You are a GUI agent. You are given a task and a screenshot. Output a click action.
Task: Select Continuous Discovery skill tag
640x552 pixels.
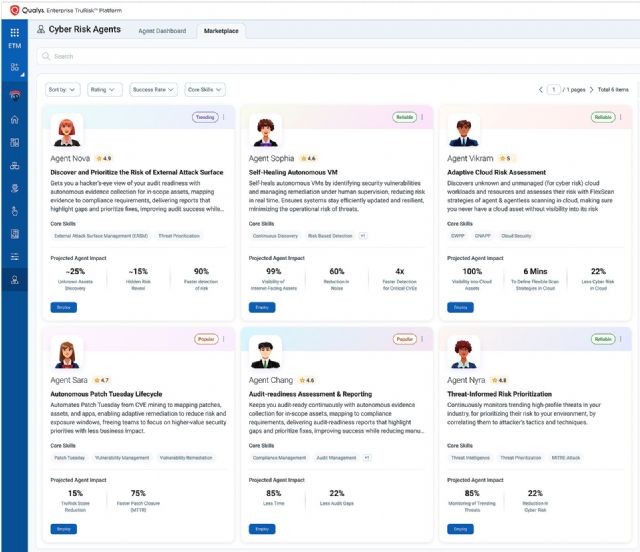pos(275,236)
